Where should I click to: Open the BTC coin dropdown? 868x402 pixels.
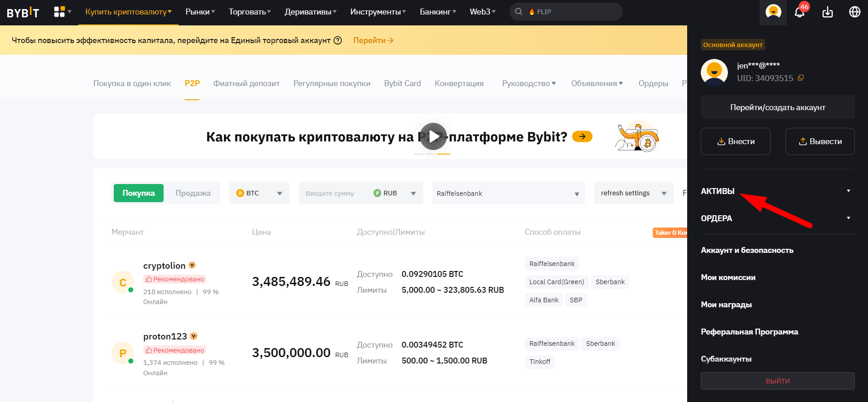pos(259,193)
